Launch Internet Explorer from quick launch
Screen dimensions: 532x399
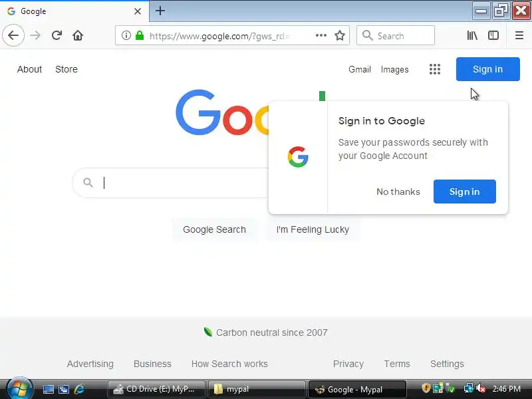tap(79, 389)
